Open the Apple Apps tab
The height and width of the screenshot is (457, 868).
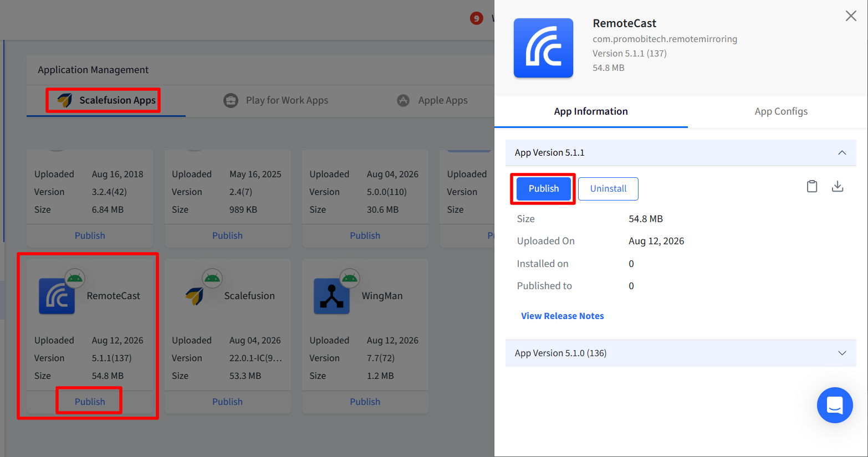click(432, 100)
